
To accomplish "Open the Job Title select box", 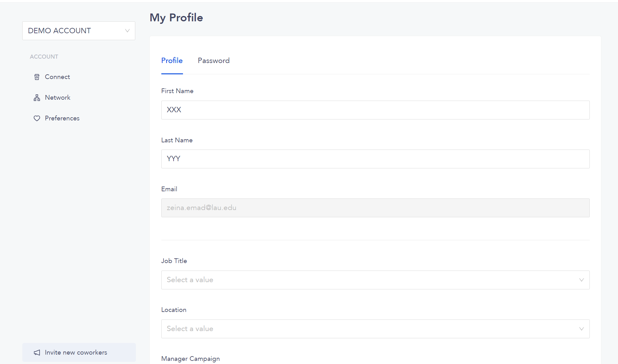I will (375, 280).
